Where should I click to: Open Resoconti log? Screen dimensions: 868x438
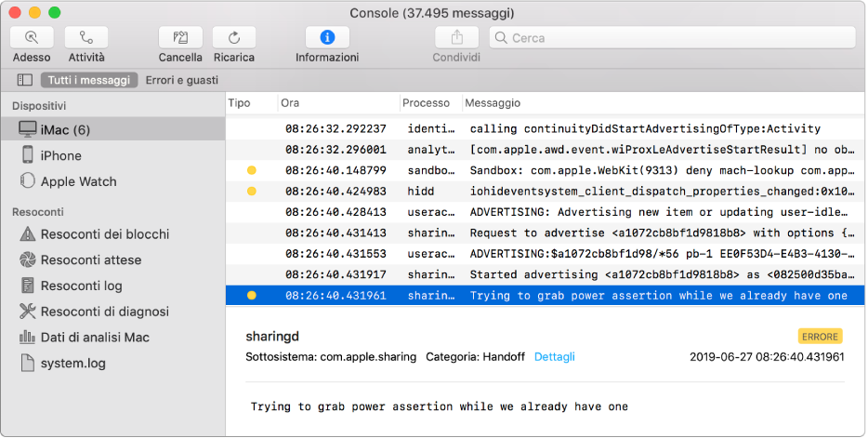pyautogui.click(x=113, y=285)
